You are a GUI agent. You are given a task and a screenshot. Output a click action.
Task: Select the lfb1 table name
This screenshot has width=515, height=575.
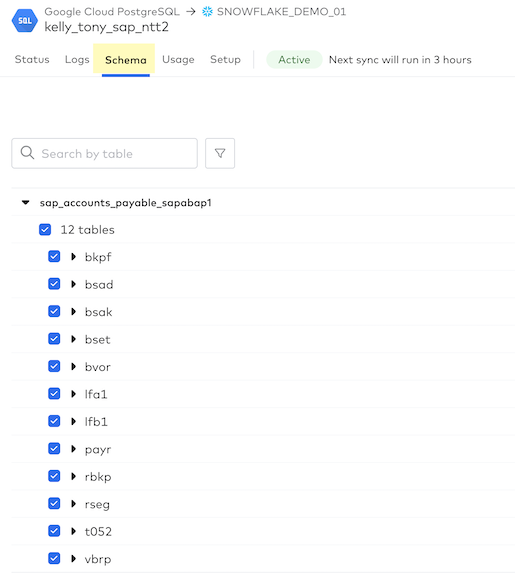[x=96, y=422]
